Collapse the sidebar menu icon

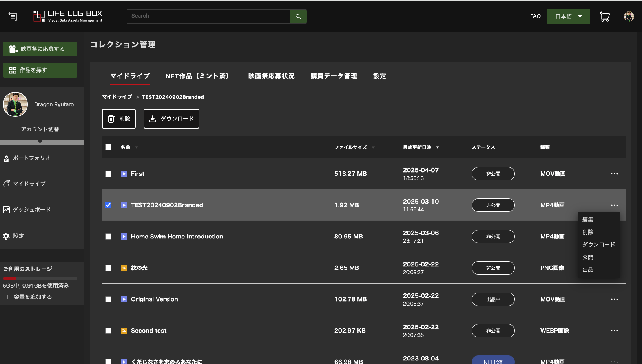pyautogui.click(x=13, y=16)
